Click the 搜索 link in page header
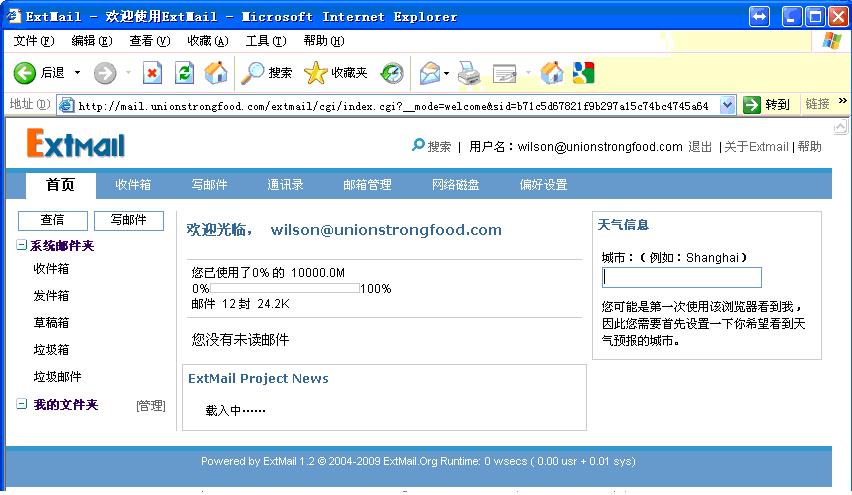This screenshot has width=852, height=495. point(439,147)
